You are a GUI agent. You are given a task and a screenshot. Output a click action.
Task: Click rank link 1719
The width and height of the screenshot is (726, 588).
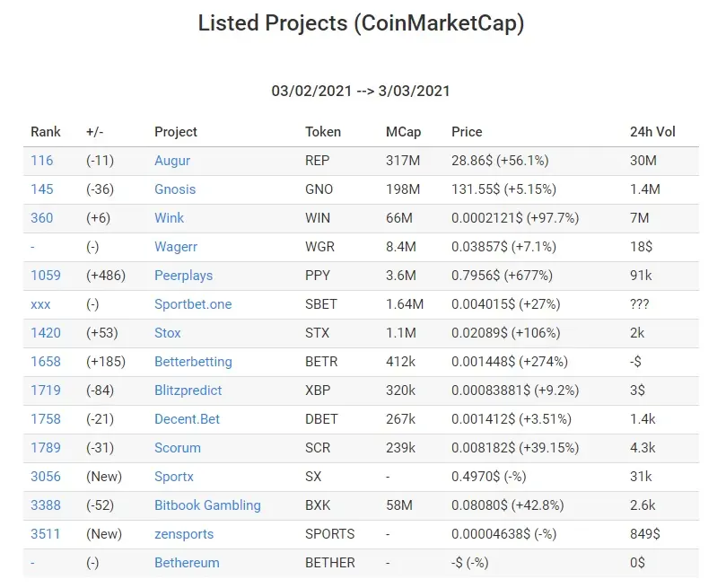46,391
